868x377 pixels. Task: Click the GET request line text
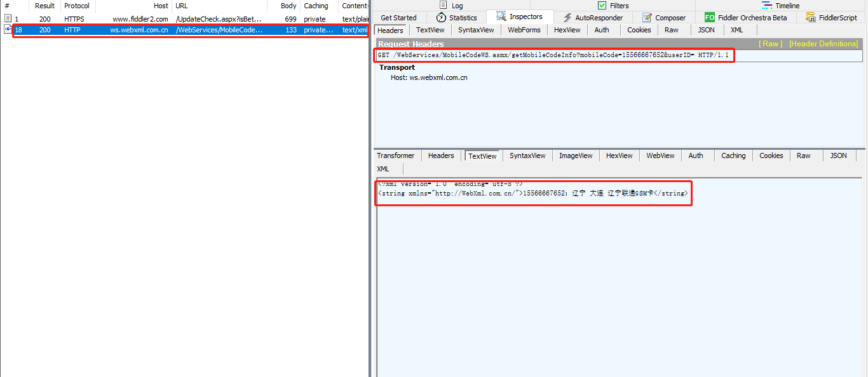coord(553,55)
